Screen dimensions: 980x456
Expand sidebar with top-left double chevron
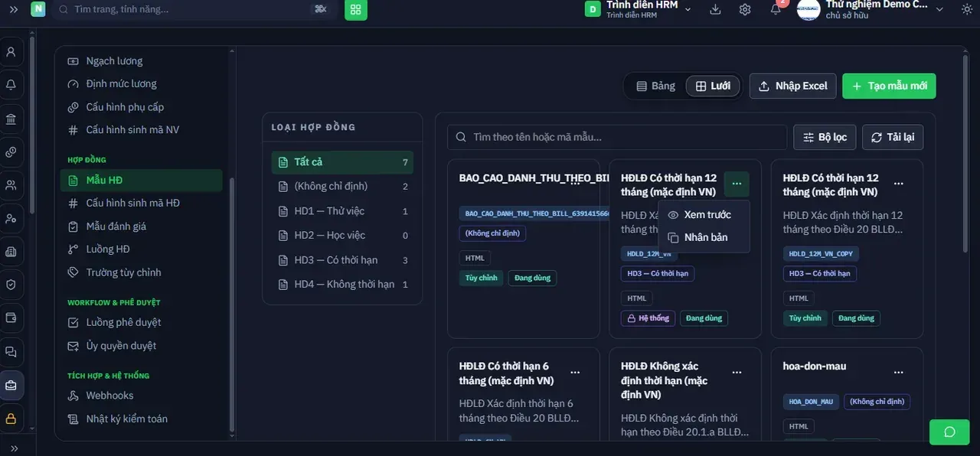coord(14,9)
